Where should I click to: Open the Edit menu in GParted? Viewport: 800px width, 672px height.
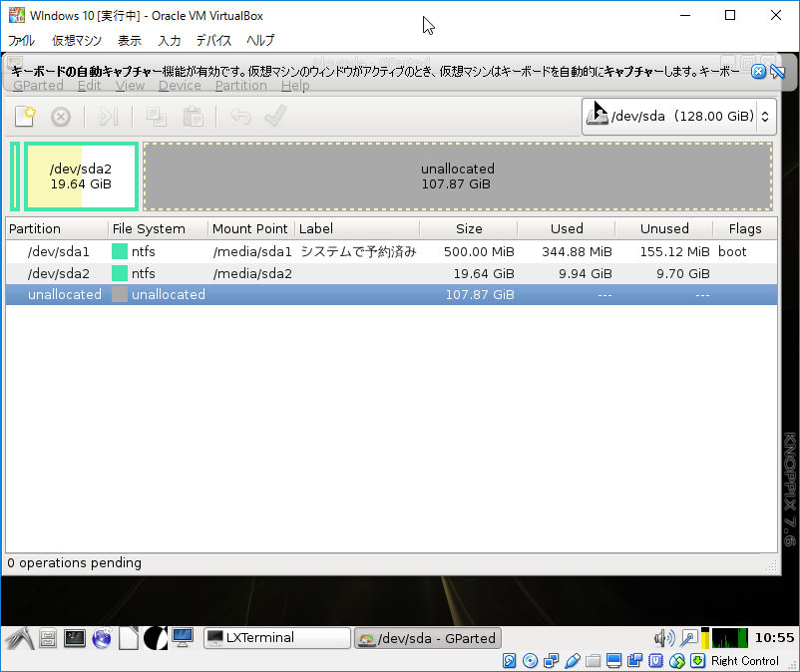[90, 85]
